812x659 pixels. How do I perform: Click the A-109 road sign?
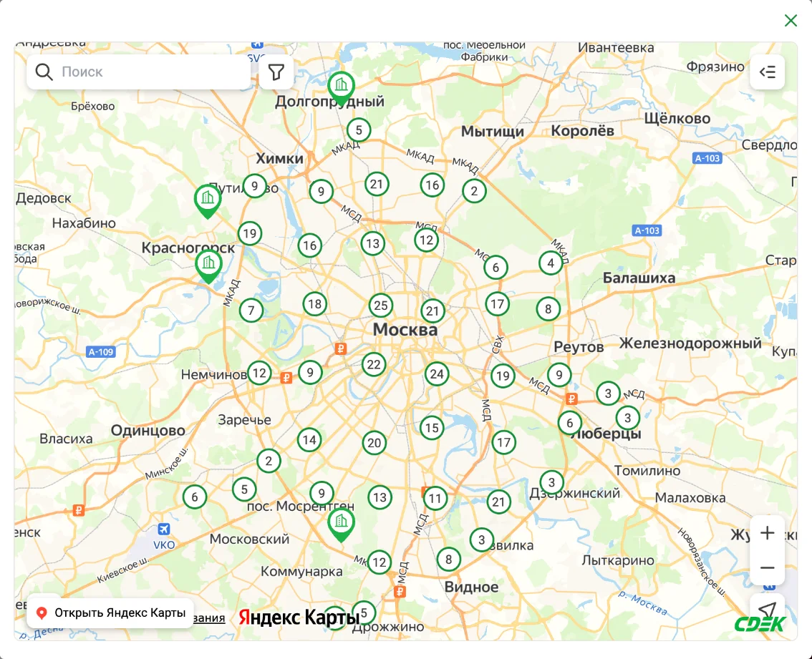tap(100, 352)
